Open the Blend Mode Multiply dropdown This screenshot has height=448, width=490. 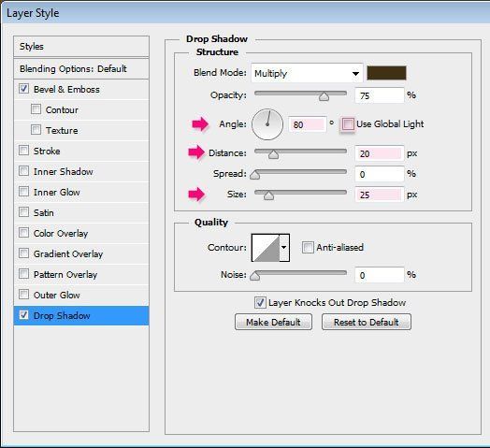307,73
